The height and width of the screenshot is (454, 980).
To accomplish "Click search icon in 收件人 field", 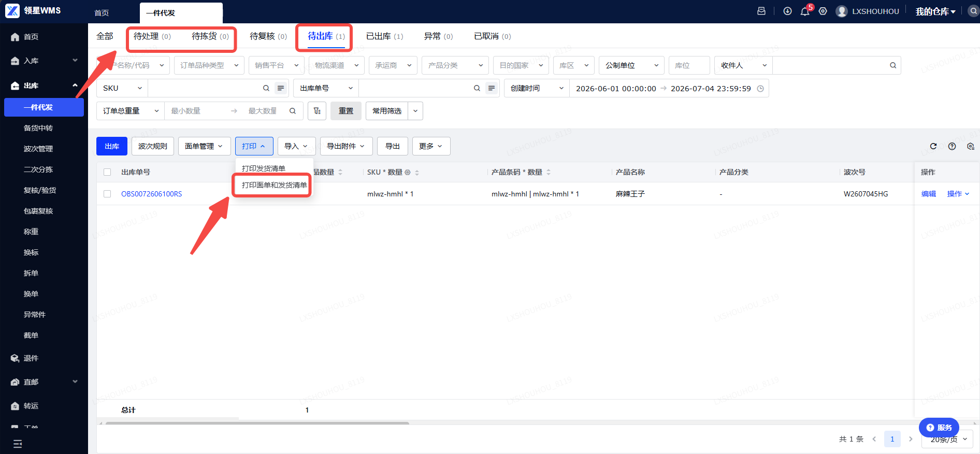I will [893, 65].
